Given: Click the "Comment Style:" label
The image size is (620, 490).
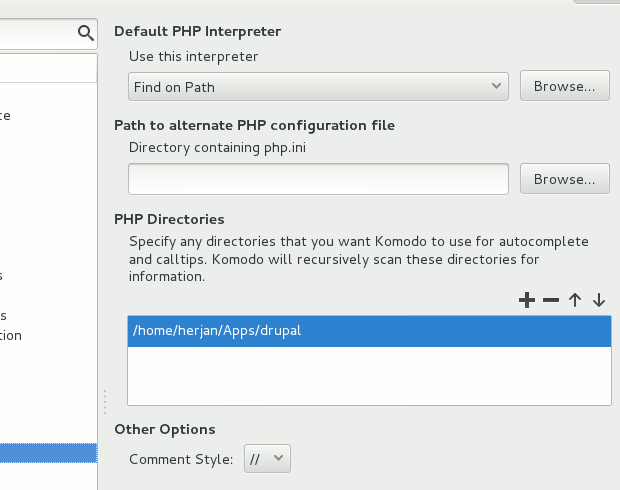Looking at the screenshot, I should (x=182, y=460).
